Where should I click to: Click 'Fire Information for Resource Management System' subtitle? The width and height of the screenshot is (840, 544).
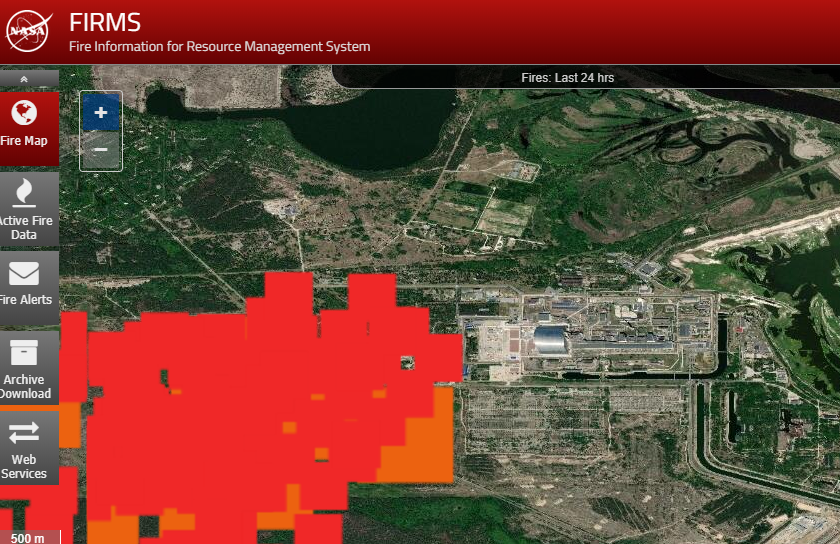(x=219, y=46)
